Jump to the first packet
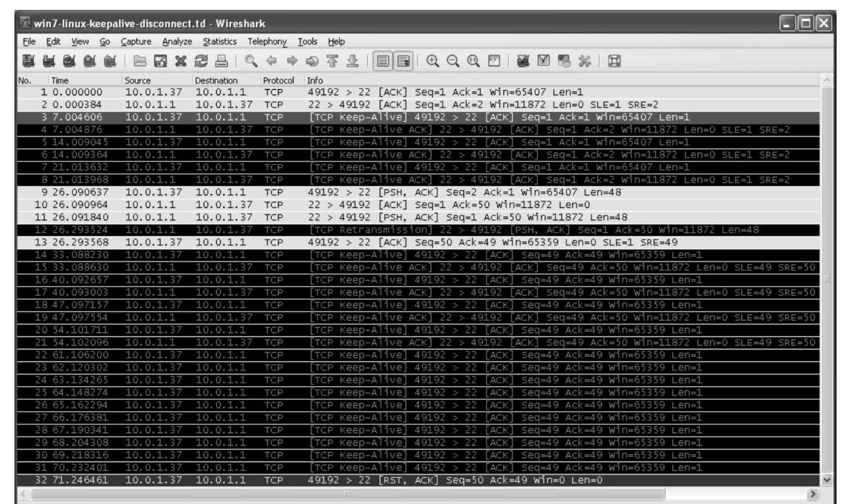 coord(332,61)
